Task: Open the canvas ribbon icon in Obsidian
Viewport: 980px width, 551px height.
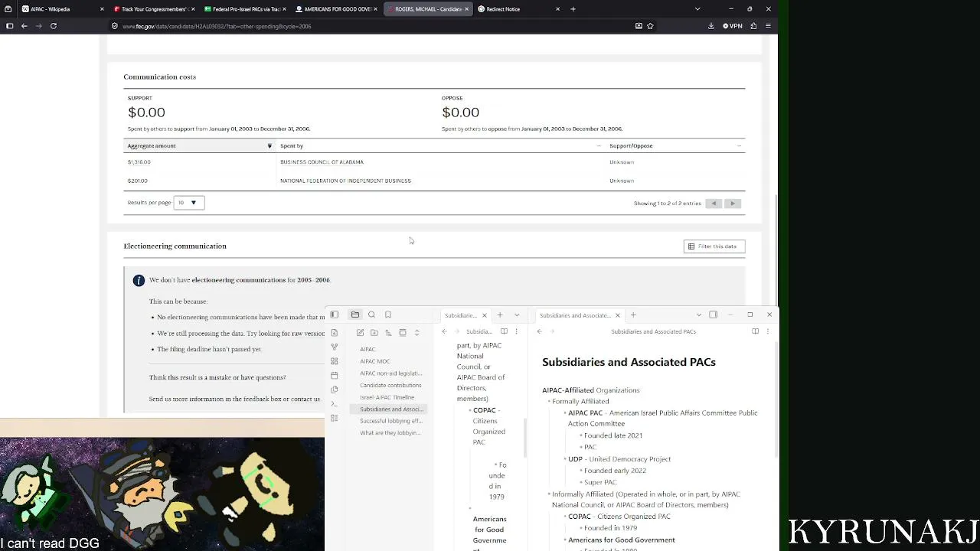Action: click(335, 361)
